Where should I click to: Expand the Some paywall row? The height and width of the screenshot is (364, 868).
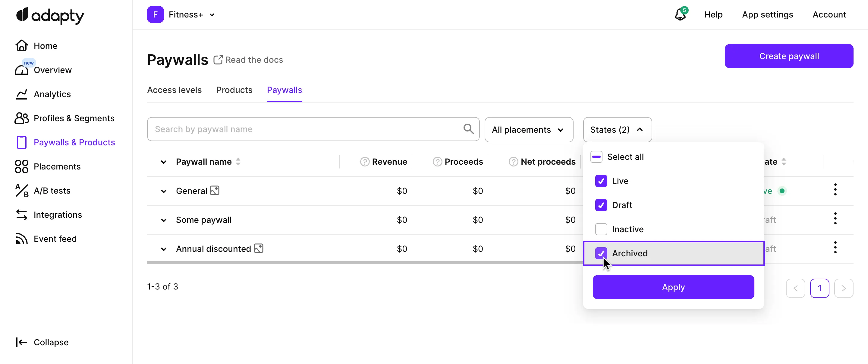click(x=163, y=220)
